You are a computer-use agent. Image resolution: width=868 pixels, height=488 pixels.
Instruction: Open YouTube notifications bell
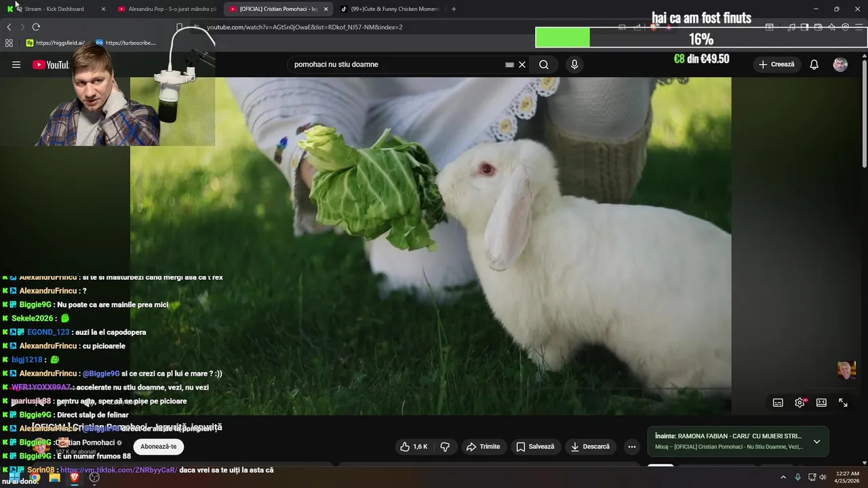click(814, 64)
